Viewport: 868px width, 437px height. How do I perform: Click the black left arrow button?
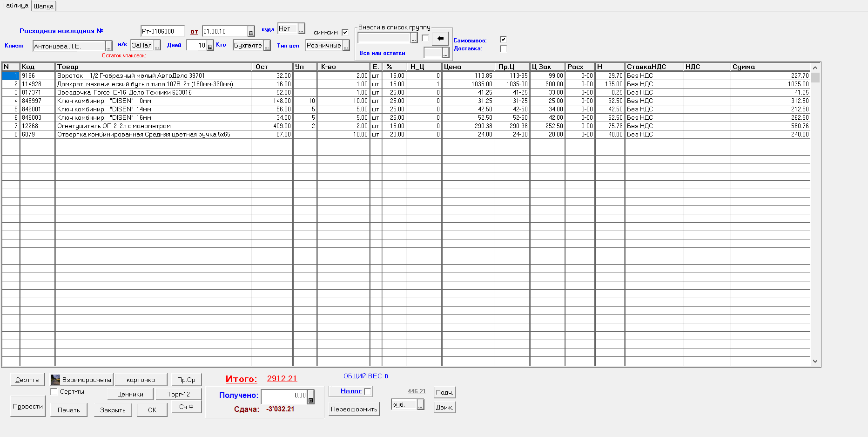[440, 38]
